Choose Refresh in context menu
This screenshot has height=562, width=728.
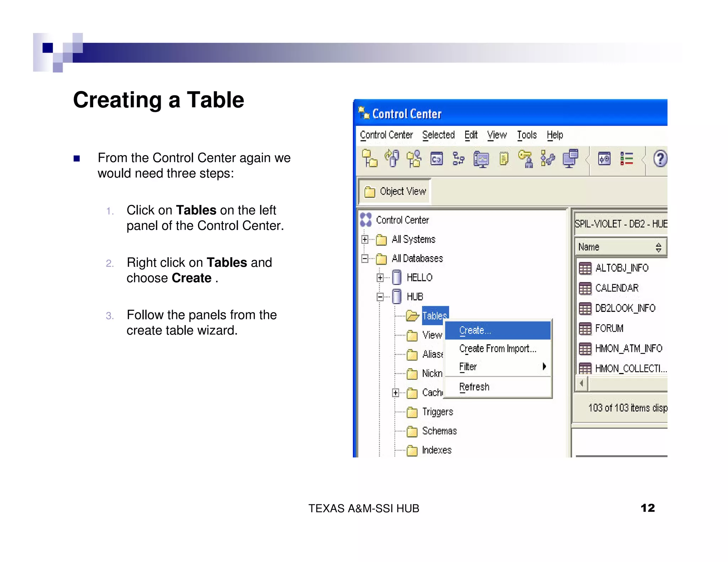498,387
